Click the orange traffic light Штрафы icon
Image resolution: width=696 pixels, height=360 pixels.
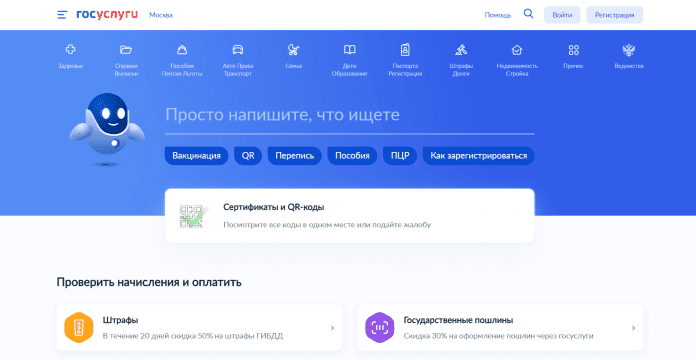[x=79, y=328]
